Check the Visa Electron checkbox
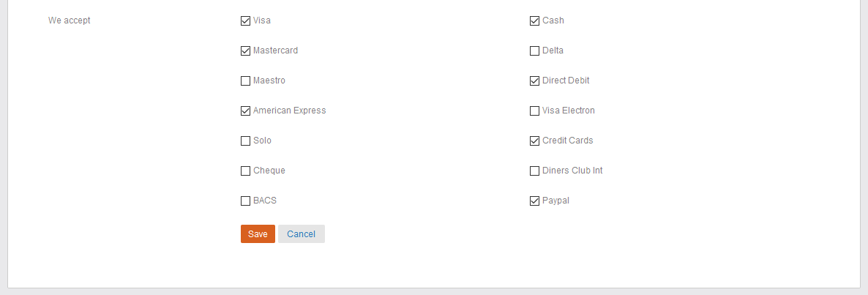 click(x=534, y=111)
